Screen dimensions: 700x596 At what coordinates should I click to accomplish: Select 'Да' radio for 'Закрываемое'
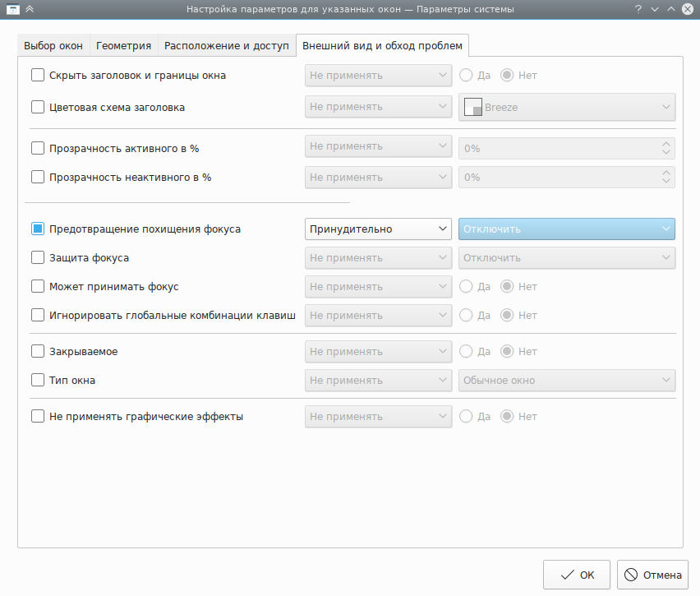[x=466, y=352]
